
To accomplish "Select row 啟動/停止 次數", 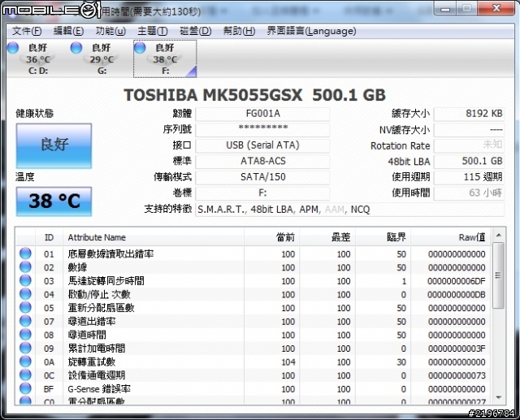I will coord(253,295).
